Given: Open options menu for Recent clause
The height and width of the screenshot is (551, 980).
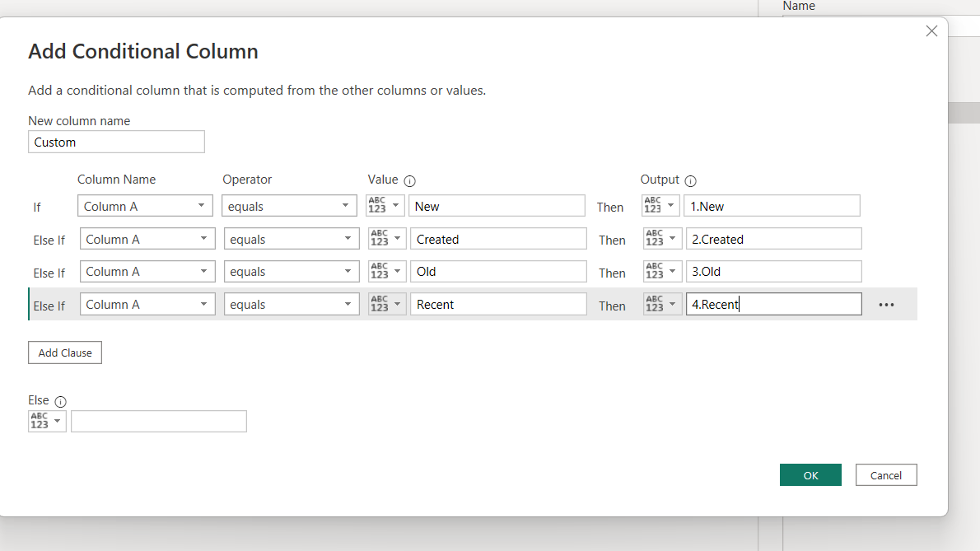Looking at the screenshot, I should pos(886,305).
